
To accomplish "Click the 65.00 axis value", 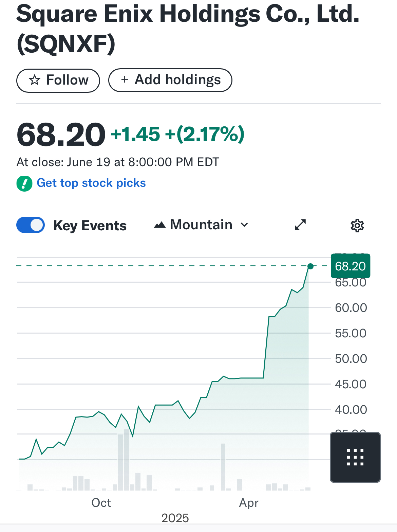I will 351,283.
